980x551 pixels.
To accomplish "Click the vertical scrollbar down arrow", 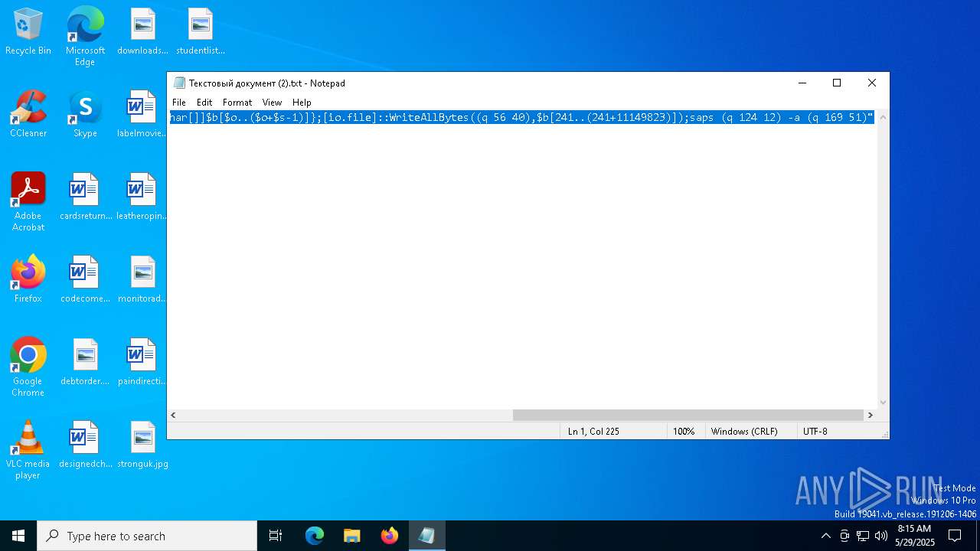I will pos(883,403).
